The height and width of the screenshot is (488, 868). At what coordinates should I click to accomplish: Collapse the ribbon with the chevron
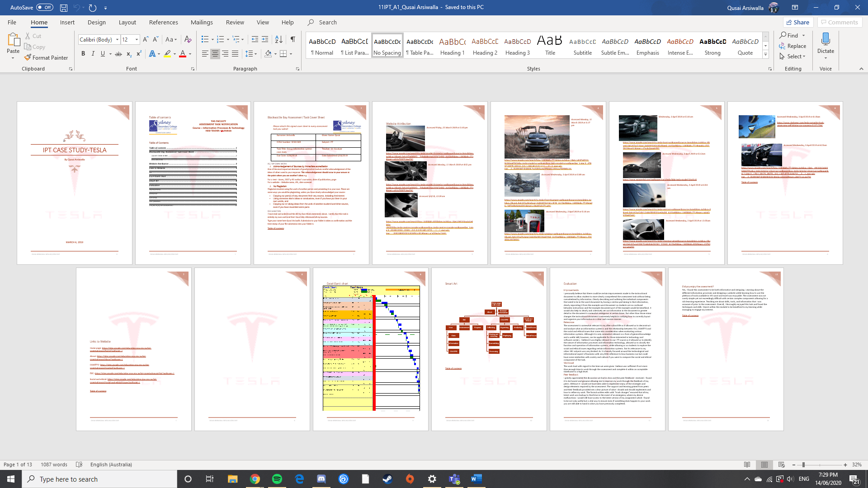click(x=861, y=69)
